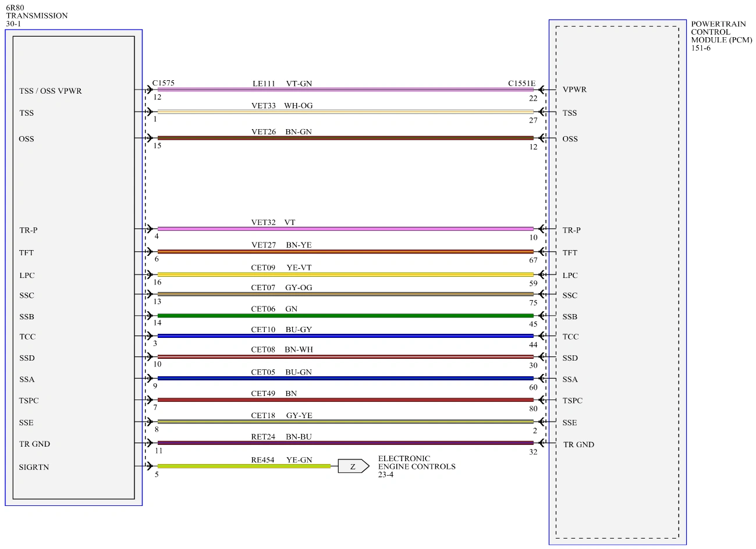Select the CET06 GN wire label

(274, 309)
